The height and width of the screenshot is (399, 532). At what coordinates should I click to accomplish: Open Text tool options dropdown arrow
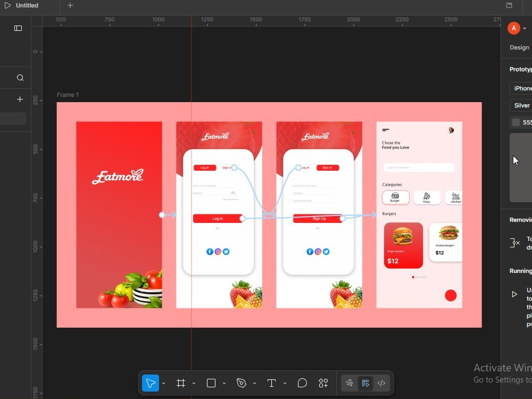pyautogui.click(x=285, y=384)
